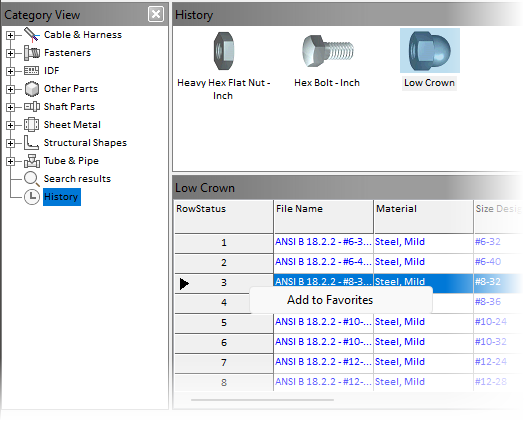Screen dimensions: 524x421
Task: Click the Material column header
Action: [x=423, y=217]
